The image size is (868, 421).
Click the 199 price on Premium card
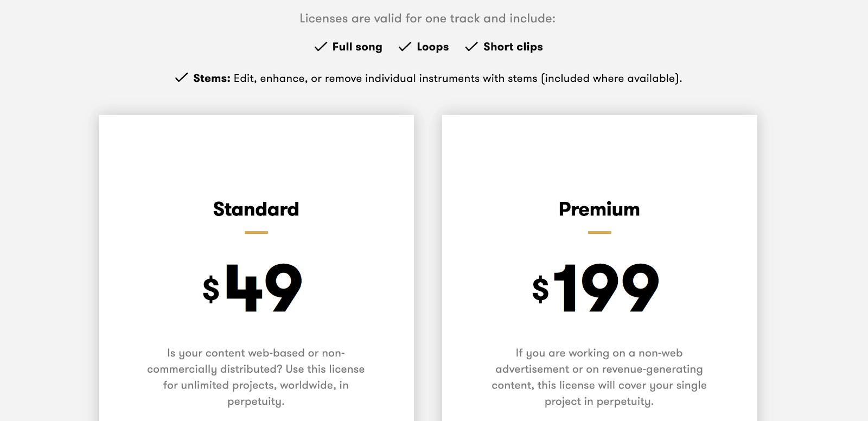(x=607, y=288)
